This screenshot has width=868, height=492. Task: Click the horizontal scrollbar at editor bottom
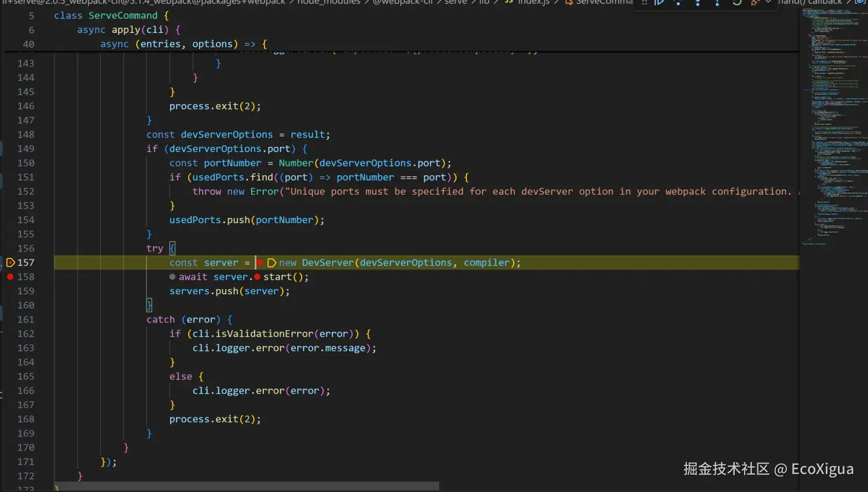[247, 486]
